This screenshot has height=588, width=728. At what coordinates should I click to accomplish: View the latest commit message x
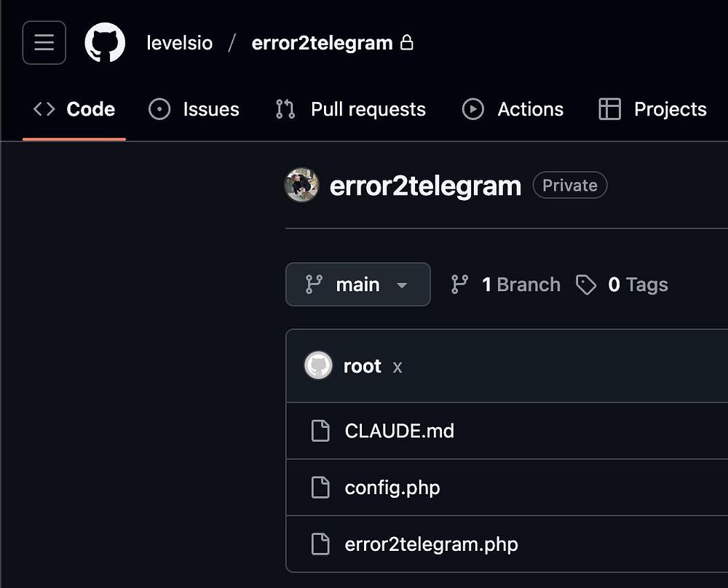[x=397, y=367]
